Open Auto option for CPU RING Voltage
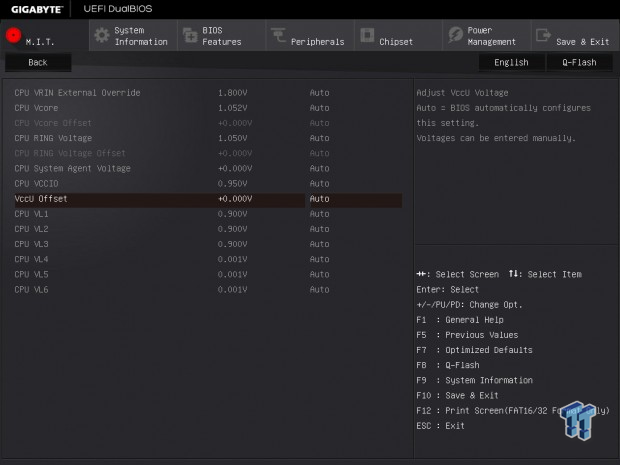This screenshot has width=620, height=465. (319, 138)
